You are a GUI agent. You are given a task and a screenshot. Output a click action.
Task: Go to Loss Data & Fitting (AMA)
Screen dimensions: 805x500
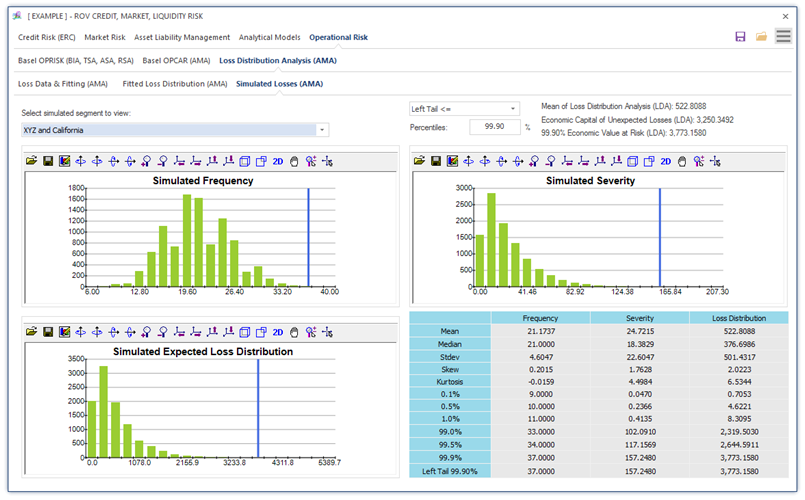(x=63, y=84)
